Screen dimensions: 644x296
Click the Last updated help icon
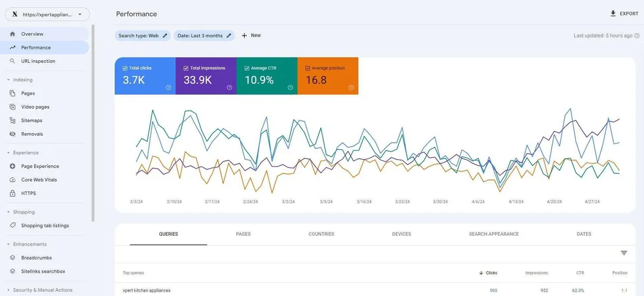(638, 35)
